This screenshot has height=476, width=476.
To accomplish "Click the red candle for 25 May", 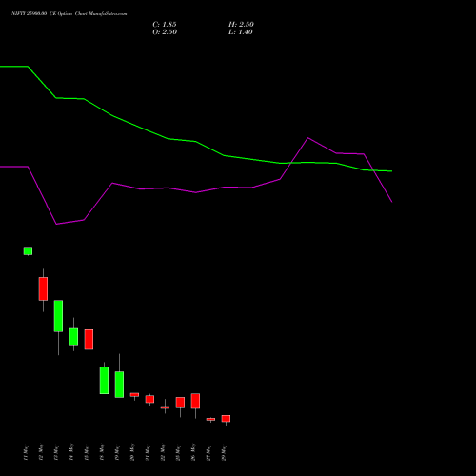I will (x=180, y=403).
